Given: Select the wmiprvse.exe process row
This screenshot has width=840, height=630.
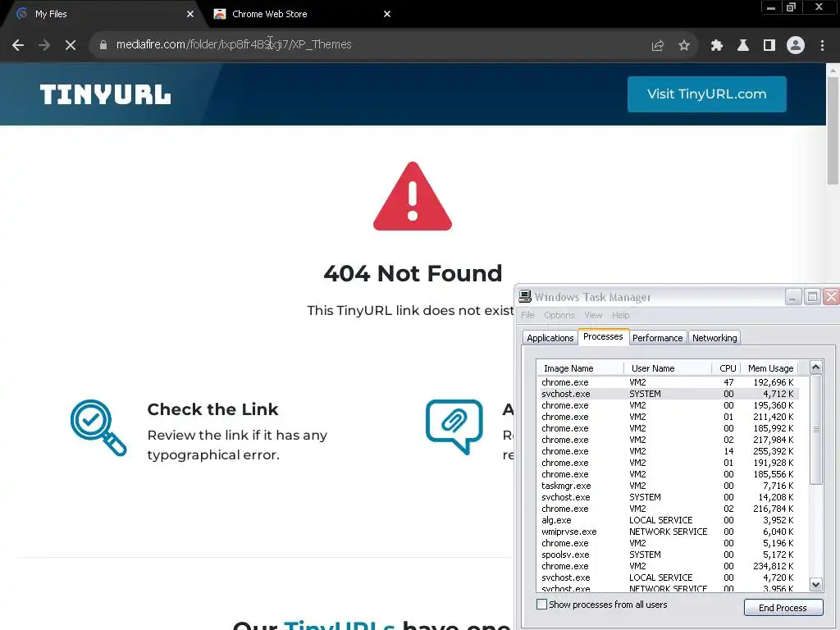Looking at the screenshot, I should [x=668, y=532].
